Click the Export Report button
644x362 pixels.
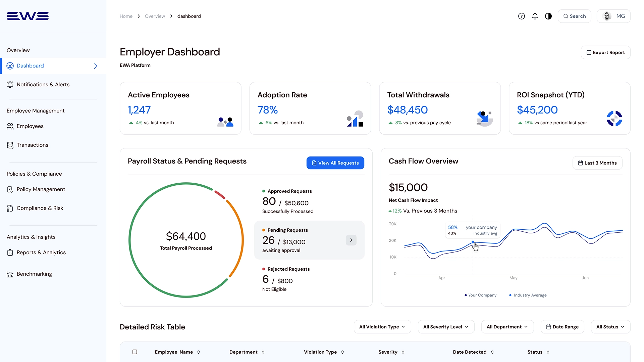605,52
